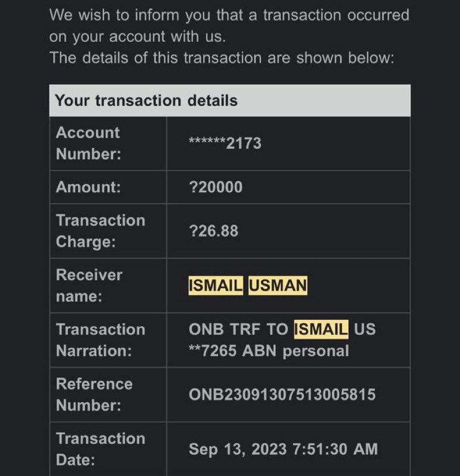460x476 pixels.
Task: Click the highlighted word USMAN
Action: coord(278,286)
